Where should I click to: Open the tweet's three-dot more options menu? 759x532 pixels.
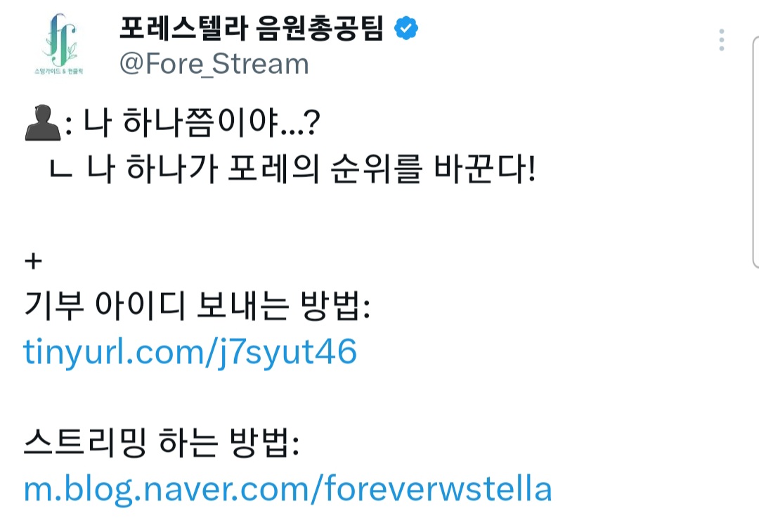721,40
